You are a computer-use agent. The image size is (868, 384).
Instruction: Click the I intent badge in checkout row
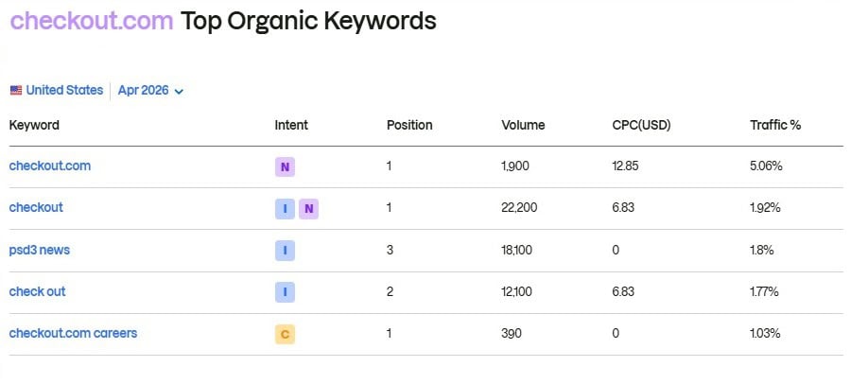[286, 209]
